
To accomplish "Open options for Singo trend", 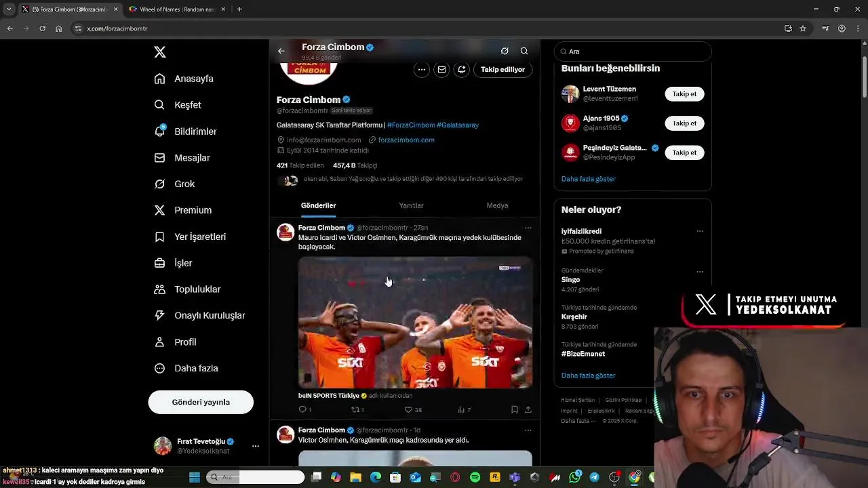I will (x=700, y=272).
